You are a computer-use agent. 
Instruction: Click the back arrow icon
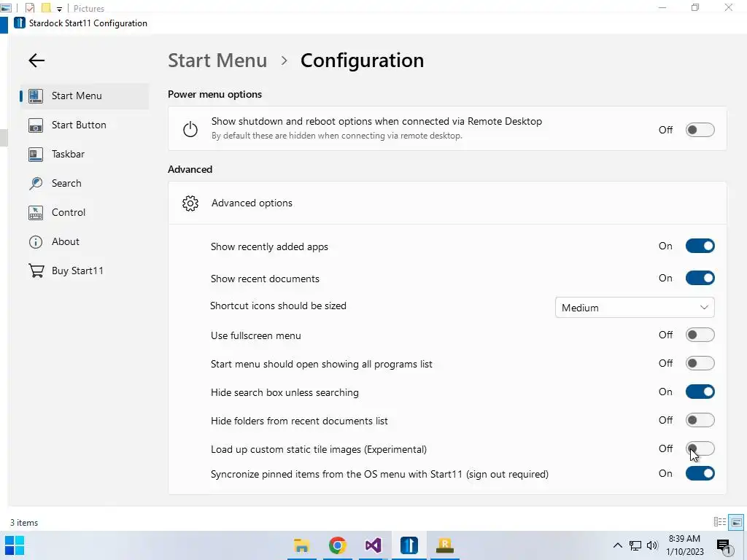pyautogui.click(x=36, y=61)
